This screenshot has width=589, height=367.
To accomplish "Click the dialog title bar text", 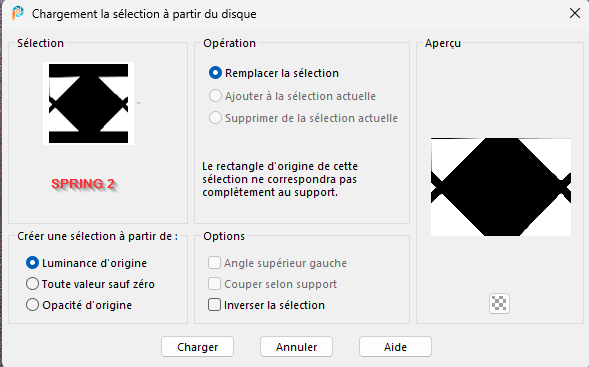I will [144, 14].
